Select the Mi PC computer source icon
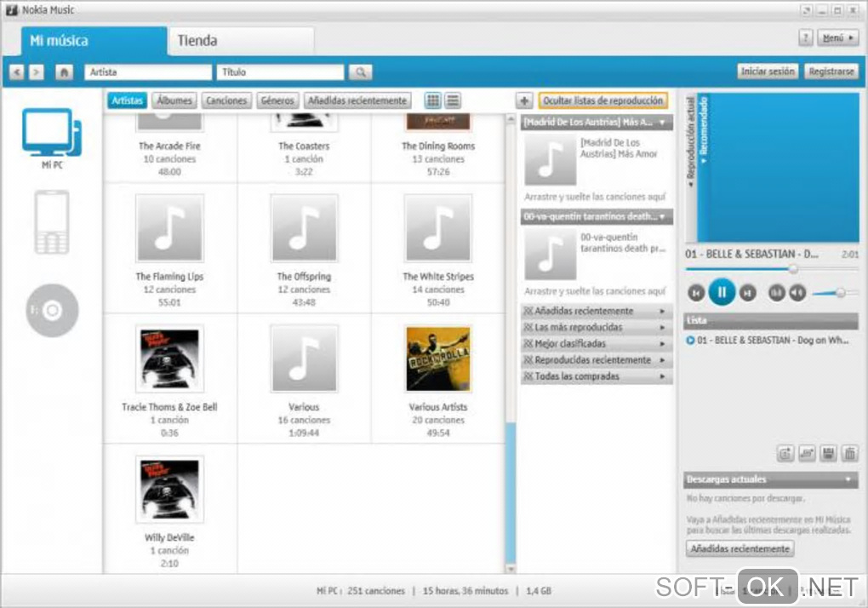Viewport: 868px width, 608px height. [52, 133]
